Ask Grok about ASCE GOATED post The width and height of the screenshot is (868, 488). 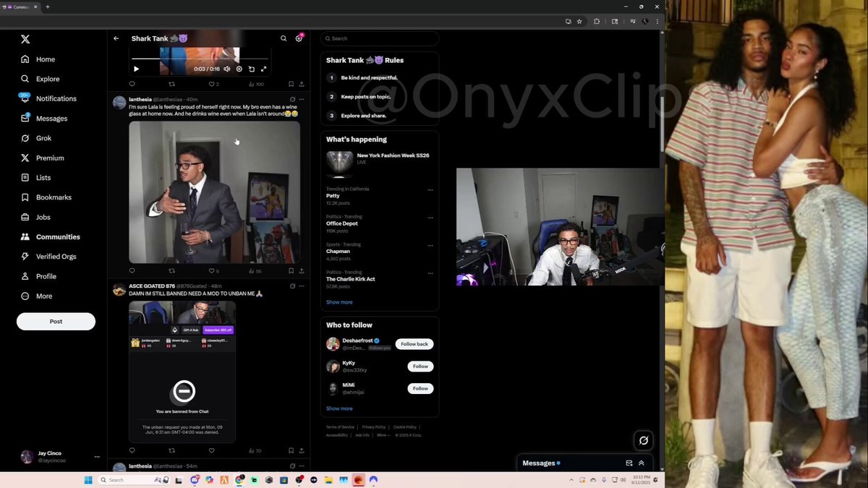[292, 286]
